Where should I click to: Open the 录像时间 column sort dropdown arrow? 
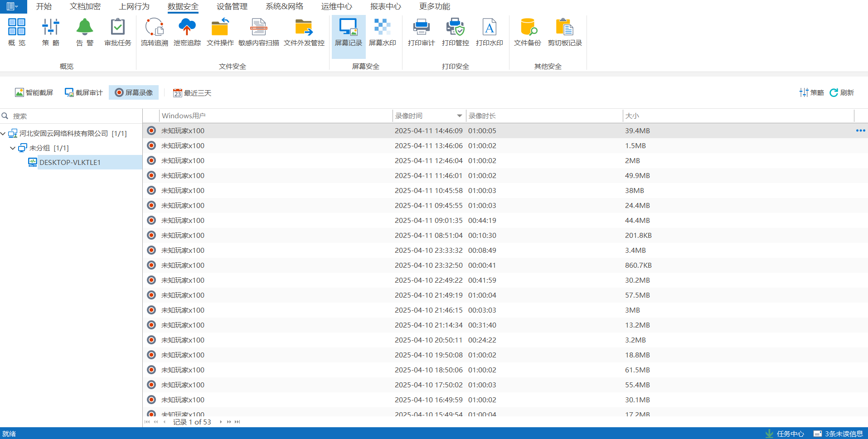click(460, 116)
